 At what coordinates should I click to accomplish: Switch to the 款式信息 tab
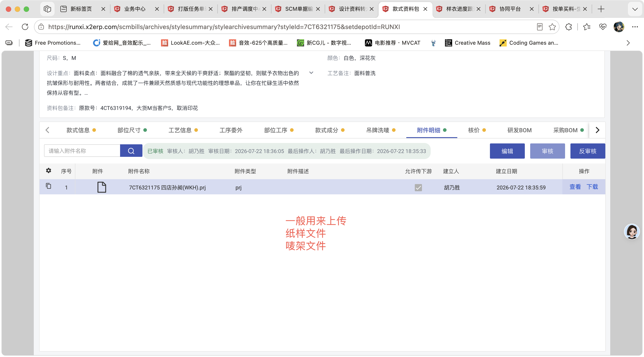[81, 130]
